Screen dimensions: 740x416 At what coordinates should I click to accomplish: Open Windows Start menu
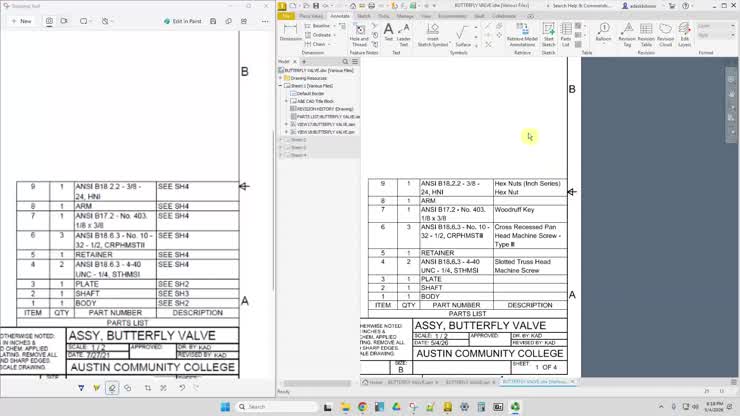[x=225, y=407]
